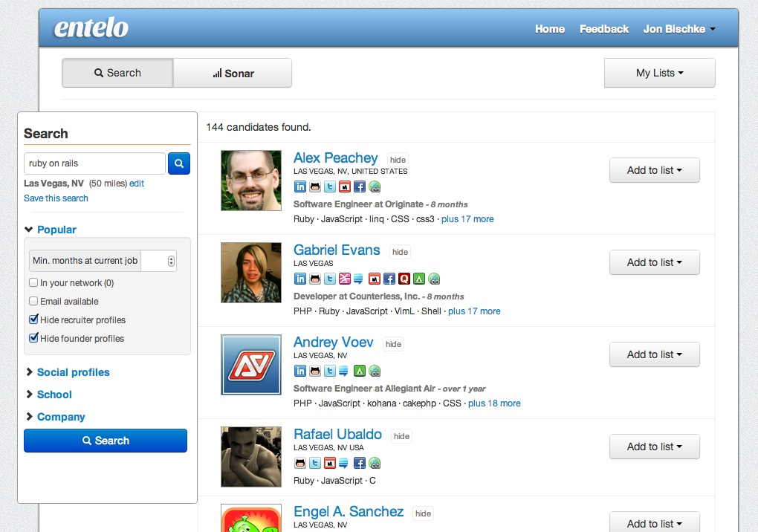Open Andrey Voev's website globe icon
This screenshot has height=532, width=758.
click(x=375, y=371)
